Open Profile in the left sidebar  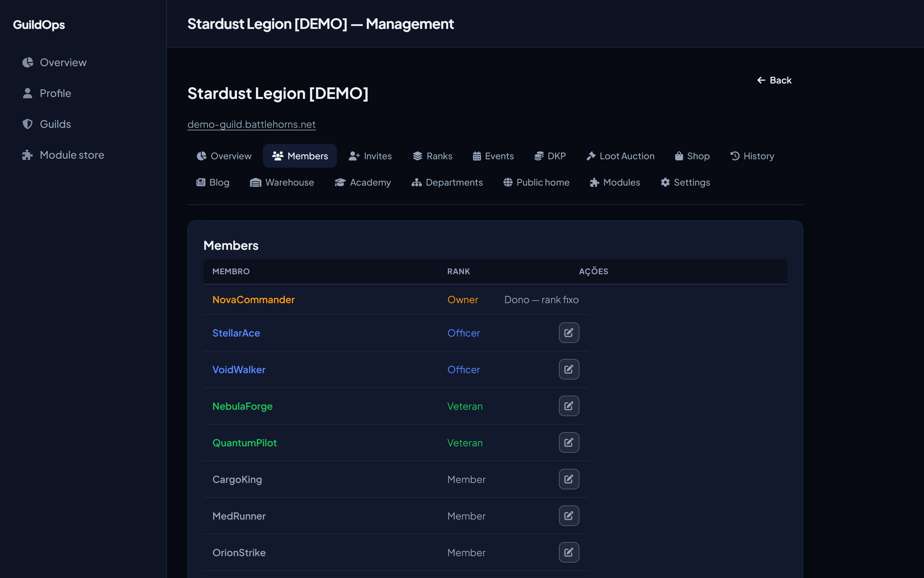click(83, 93)
